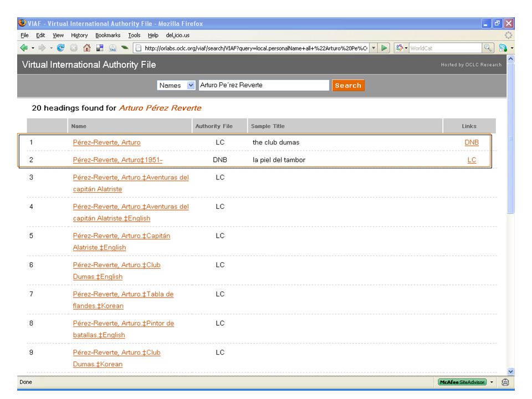Open the File menu
The height and width of the screenshot is (399, 532).
pyautogui.click(x=24, y=35)
